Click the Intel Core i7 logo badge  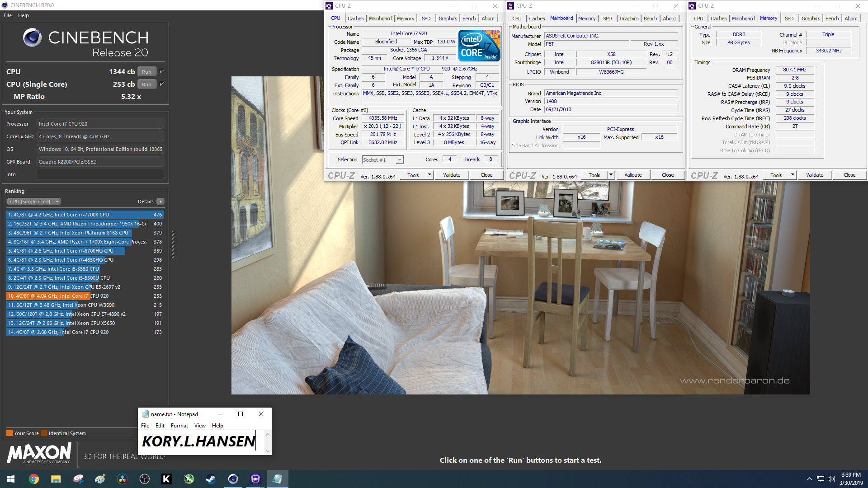[479, 46]
